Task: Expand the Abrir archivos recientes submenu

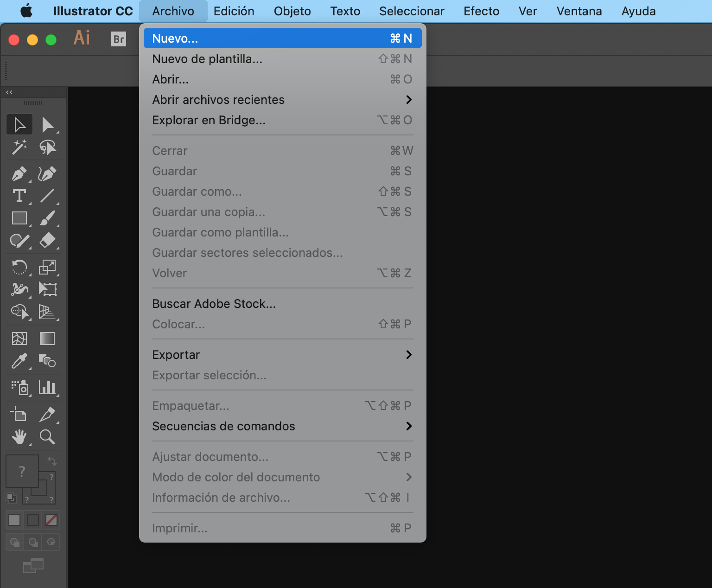Action: pos(283,100)
